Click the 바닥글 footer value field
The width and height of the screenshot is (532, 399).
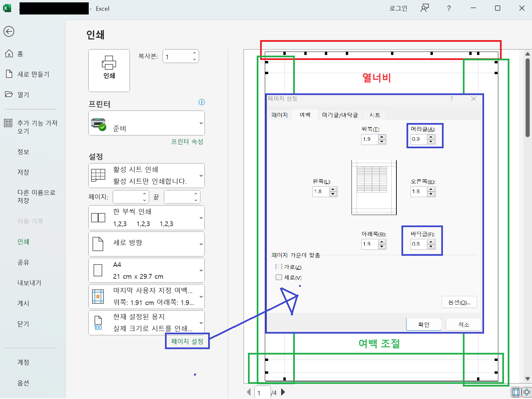[419, 244]
